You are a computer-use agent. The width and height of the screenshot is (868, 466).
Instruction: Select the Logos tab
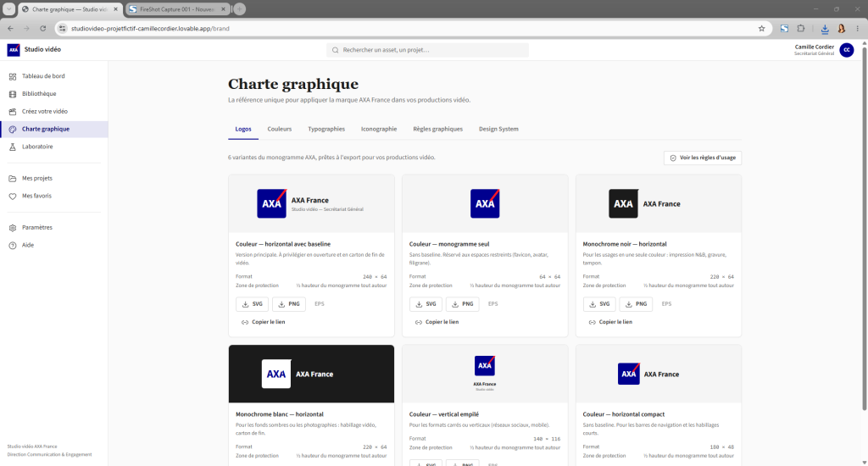coord(243,129)
